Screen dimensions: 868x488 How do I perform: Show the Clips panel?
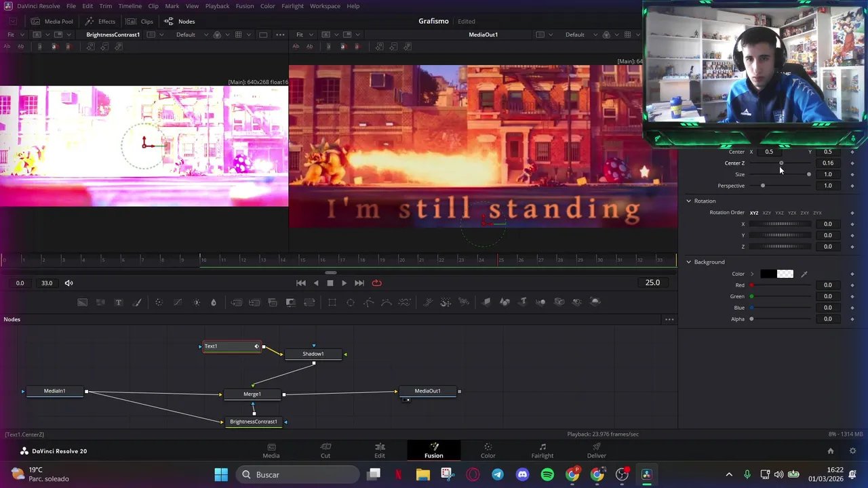140,21
